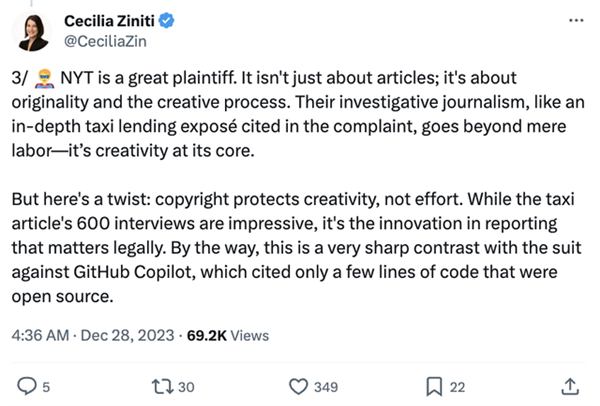600x406 pixels.
Task: Click the paragraph beginning 'But here's a twist'
Action: click(x=297, y=248)
